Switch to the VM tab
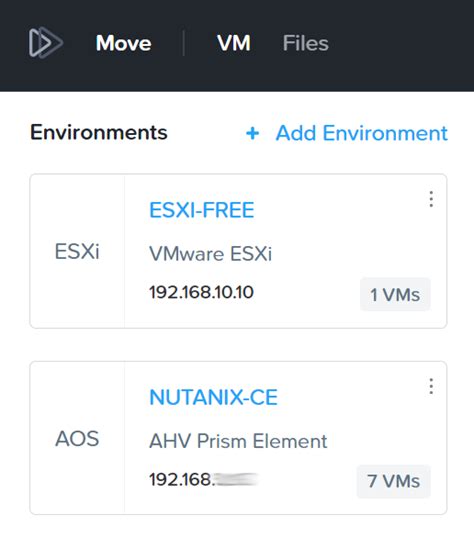 coord(233,43)
